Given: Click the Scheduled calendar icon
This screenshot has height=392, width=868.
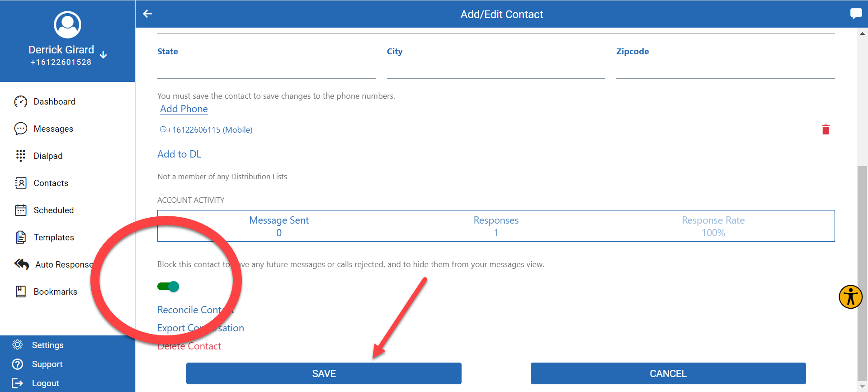Looking at the screenshot, I should tap(21, 210).
